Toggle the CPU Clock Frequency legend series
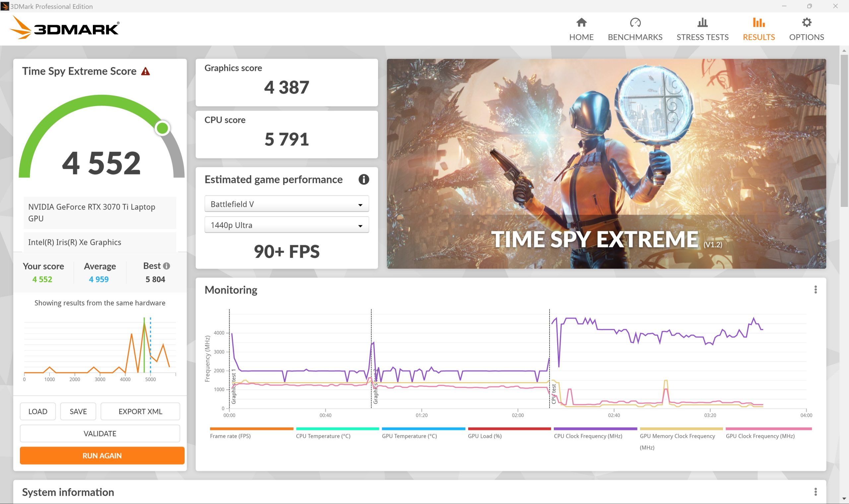 pyautogui.click(x=588, y=436)
